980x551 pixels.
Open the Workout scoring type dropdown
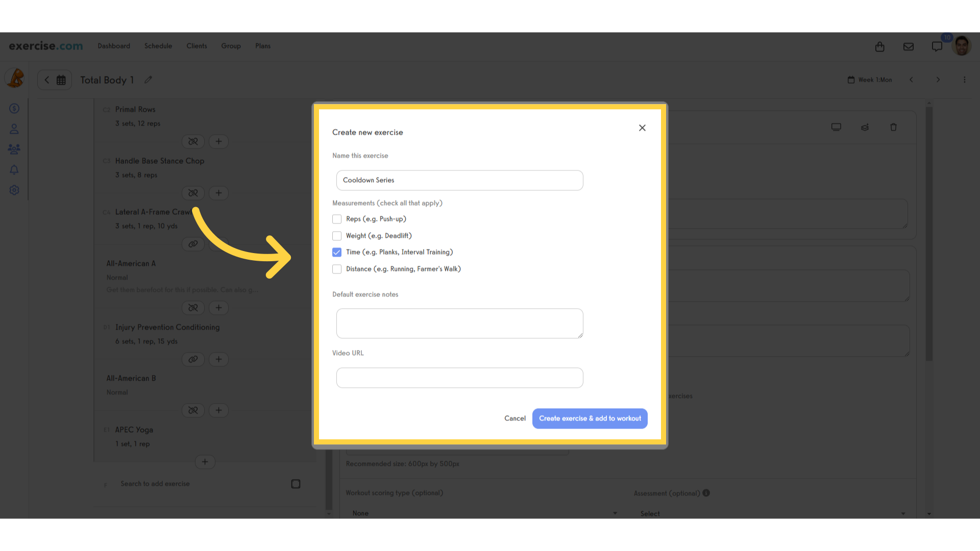coord(483,513)
